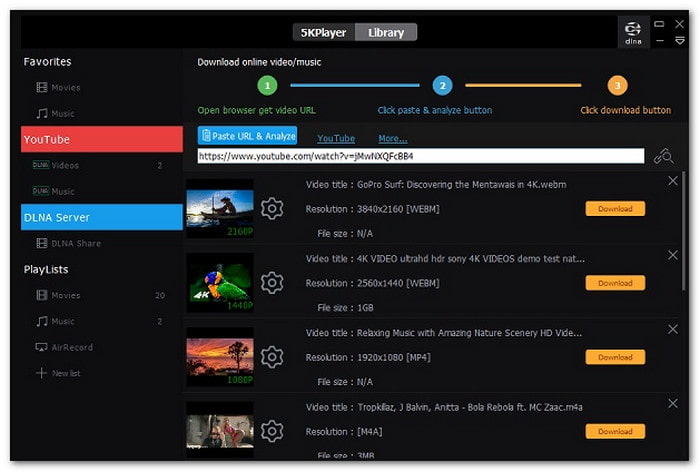Open AirRecord playlist
Image resolution: width=700 pixels, height=472 pixels.
(72, 347)
